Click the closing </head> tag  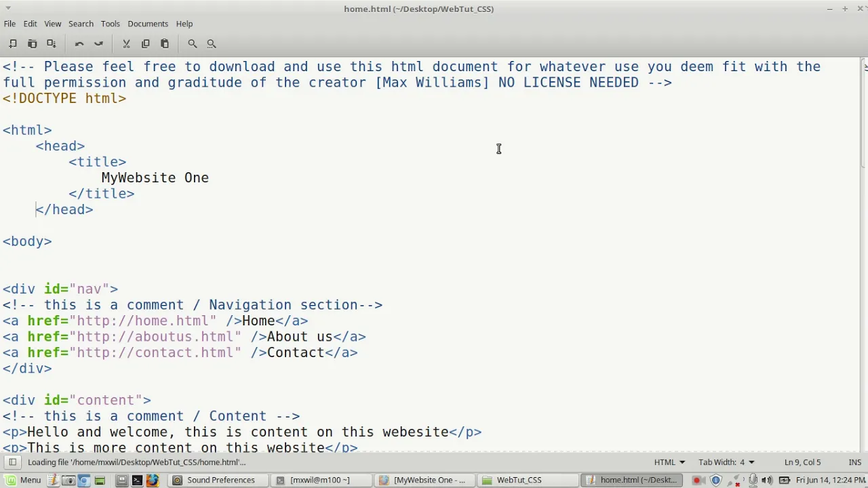click(64, 209)
